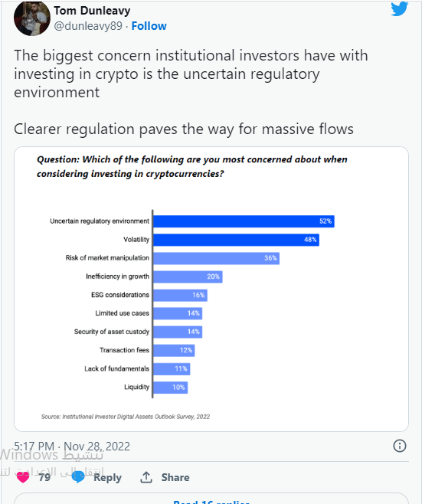Screen dimensions: 422x504
Task: Click the share upload arrow icon
Action: click(x=146, y=477)
